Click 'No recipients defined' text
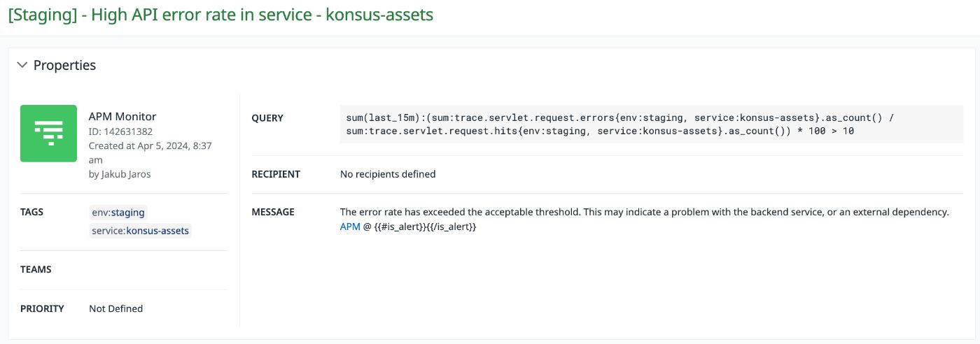Viewport: 980px width, 344px height. click(x=388, y=173)
